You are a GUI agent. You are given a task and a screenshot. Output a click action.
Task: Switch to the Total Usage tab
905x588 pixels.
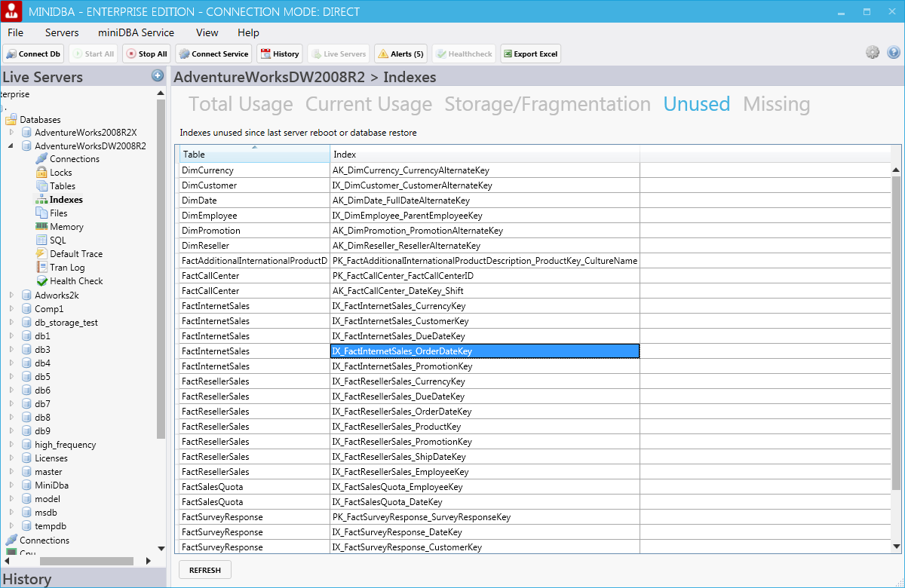point(241,104)
